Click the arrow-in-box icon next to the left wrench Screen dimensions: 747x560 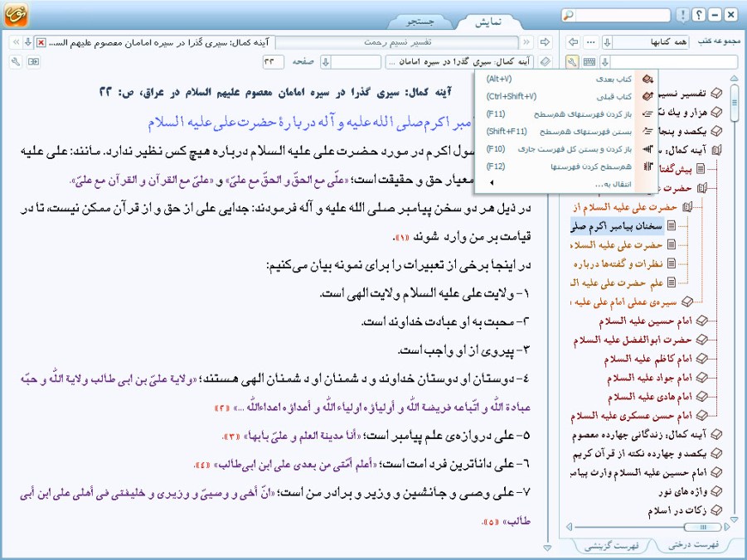[x=33, y=62]
